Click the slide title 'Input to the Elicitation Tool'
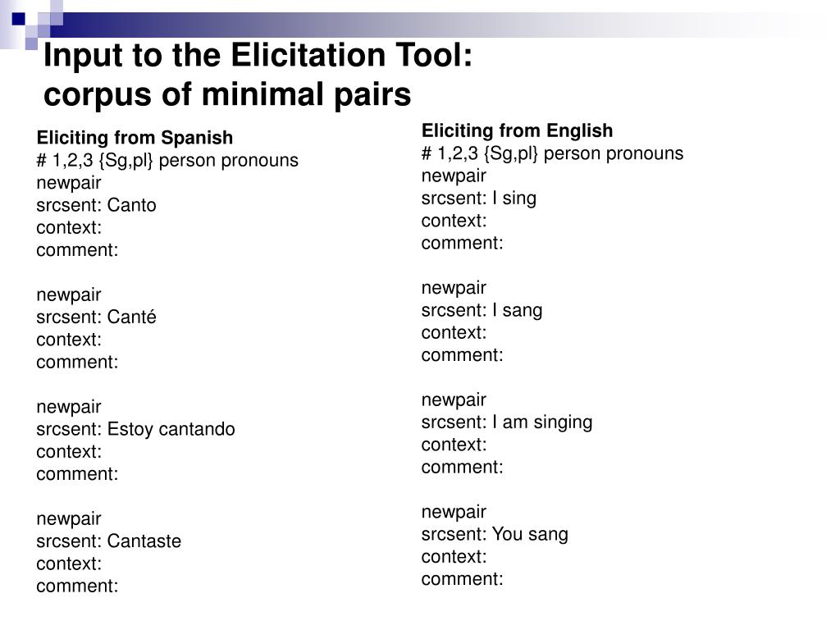Viewport: 840px width, 630px height. [258, 56]
